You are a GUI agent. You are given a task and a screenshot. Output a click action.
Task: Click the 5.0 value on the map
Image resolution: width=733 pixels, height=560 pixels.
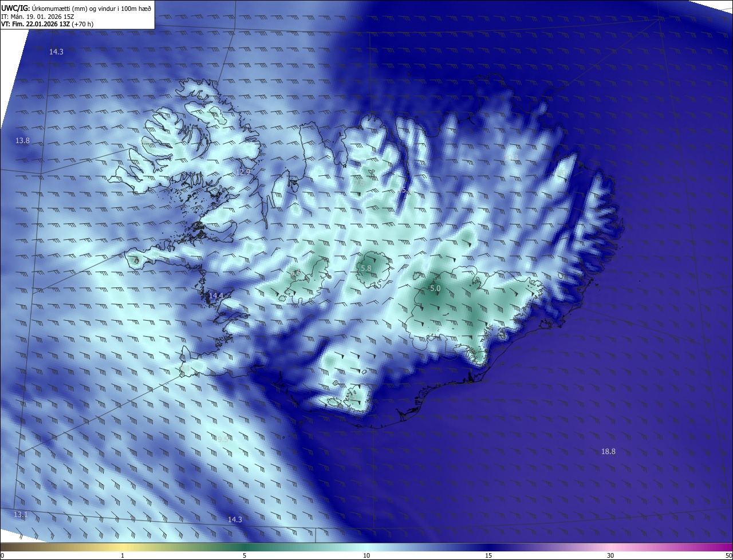[435, 289]
